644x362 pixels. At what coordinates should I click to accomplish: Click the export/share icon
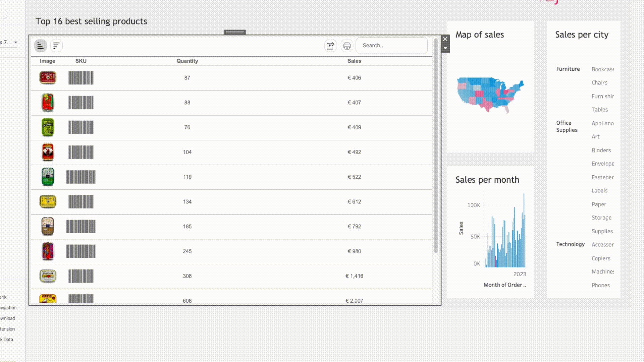[330, 46]
